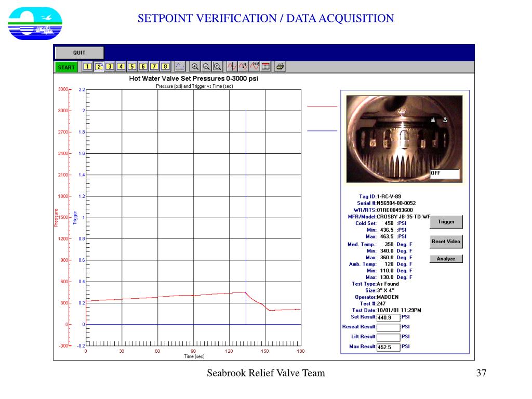
Task: Click the printer icon
Action: [x=280, y=66]
